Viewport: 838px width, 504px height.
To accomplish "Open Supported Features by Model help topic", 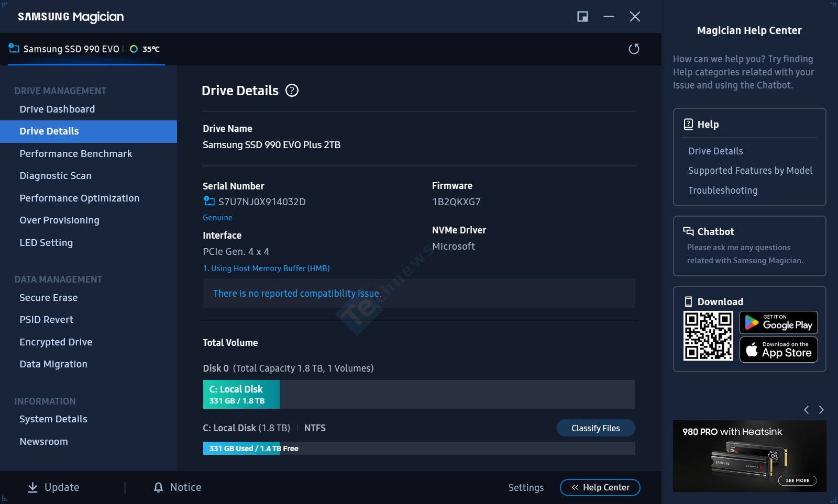I will pyautogui.click(x=750, y=171).
